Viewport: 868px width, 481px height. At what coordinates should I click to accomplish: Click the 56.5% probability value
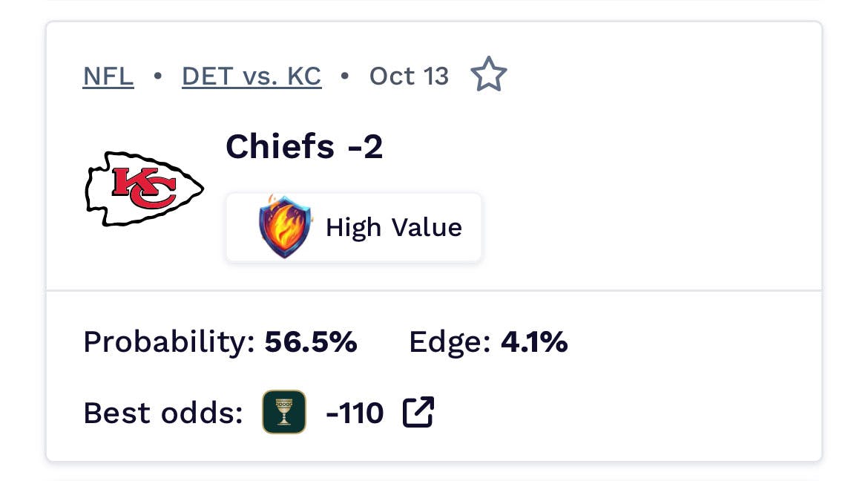(311, 342)
